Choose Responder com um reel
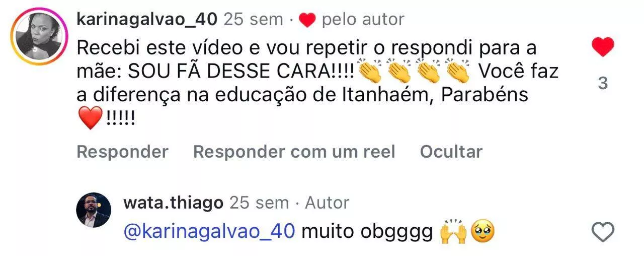 pyautogui.click(x=294, y=151)
